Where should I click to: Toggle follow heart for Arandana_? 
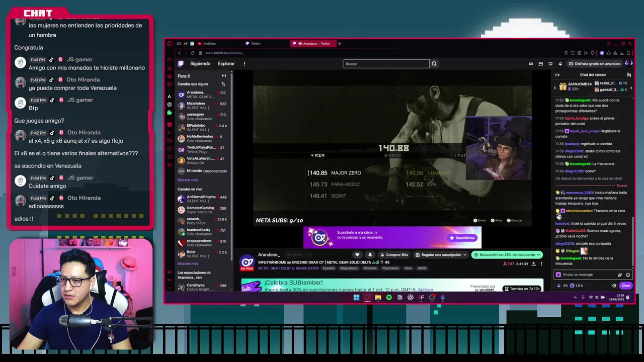tap(357, 255)
